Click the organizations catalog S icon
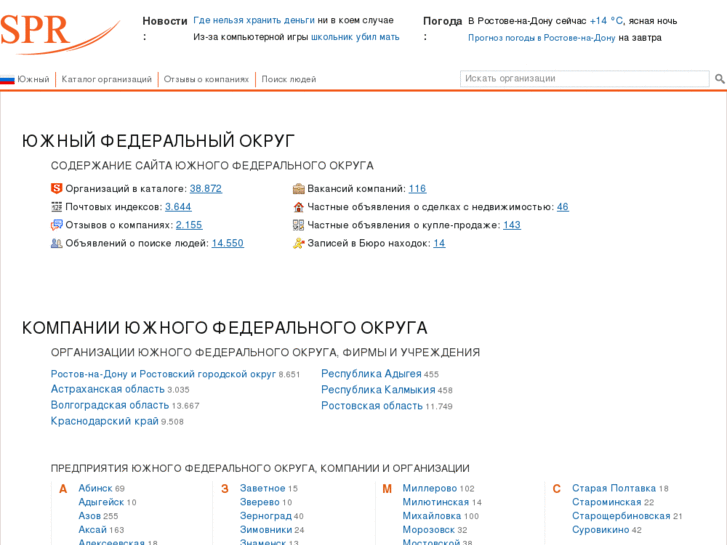This screenshot has height=545, width=727. click(56, 188)
